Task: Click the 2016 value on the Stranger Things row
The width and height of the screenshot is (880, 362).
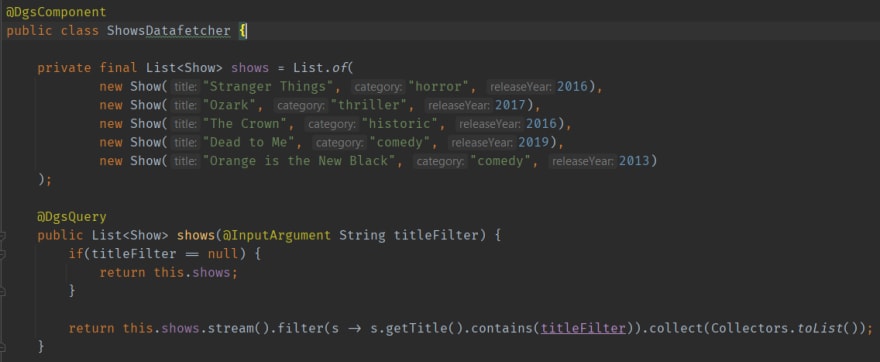Action: click(x=572, y=86)
